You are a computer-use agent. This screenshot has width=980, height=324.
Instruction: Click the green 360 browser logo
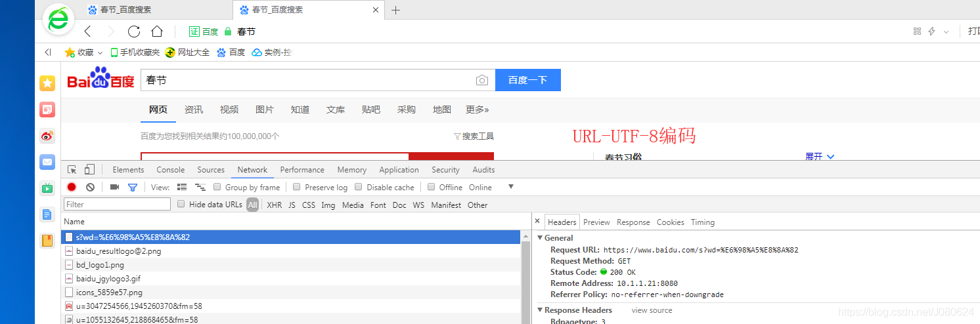pos(58,18)
